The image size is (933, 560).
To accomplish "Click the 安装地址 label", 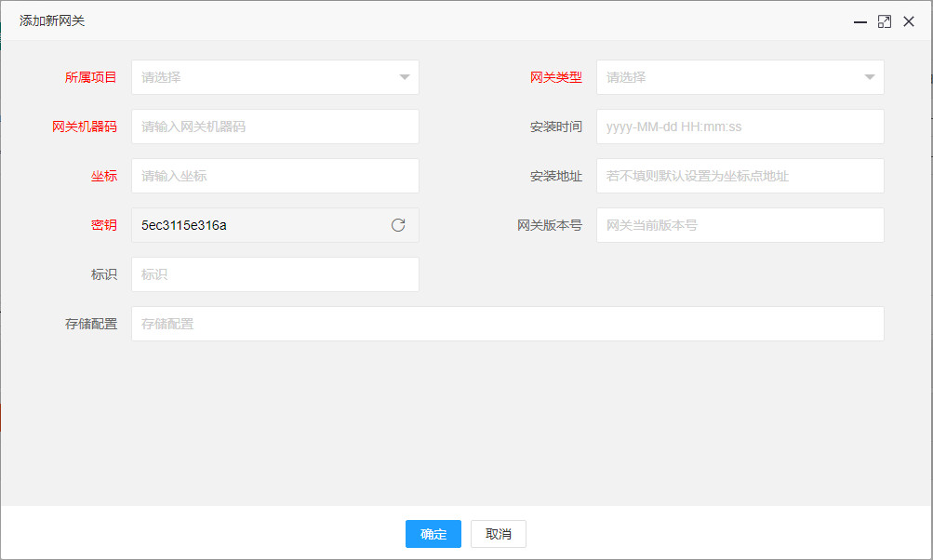I will pyautogui.click(x=556, y=176).
